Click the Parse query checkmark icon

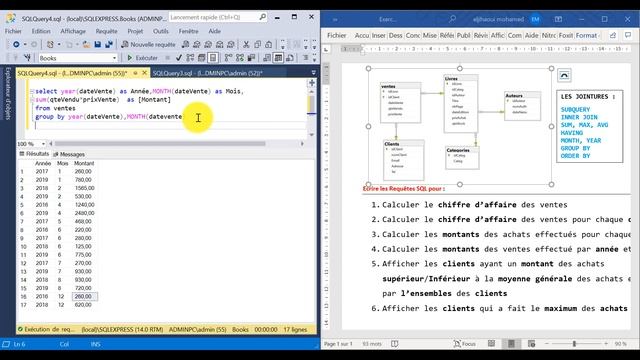pyautogui.click(x=179, y=58)
